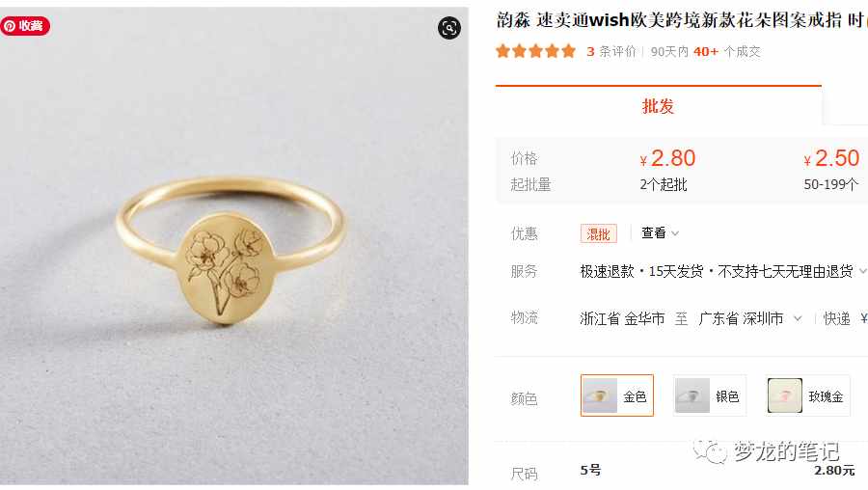Screen dimensions: 868x490
Task: Click the main ring product image
Action: coord(234,246)
